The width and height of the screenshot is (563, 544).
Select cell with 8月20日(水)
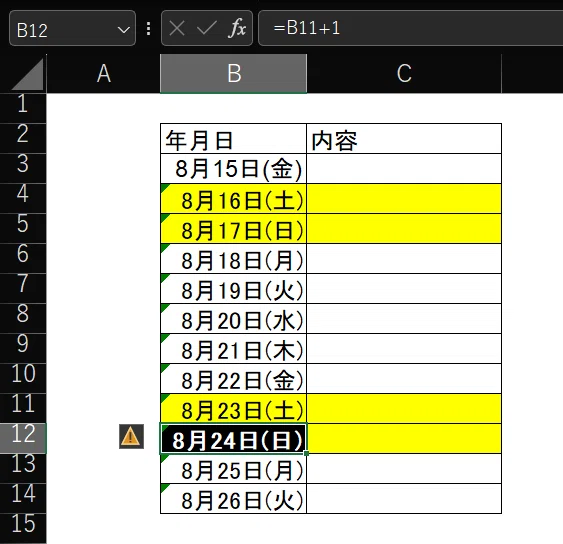pyautogui.click(x=233, y=319)
